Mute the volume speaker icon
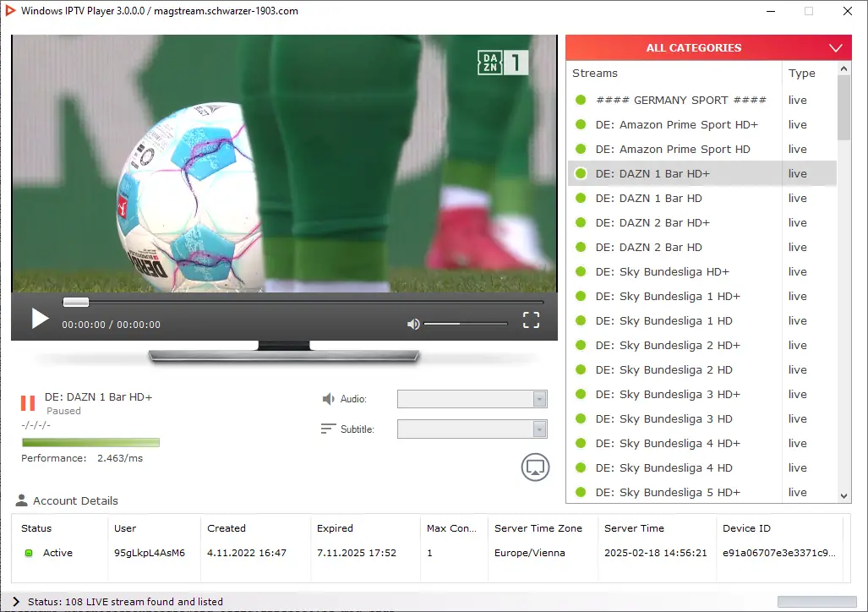This screenshot has height=612, width=868. [413, 324]
